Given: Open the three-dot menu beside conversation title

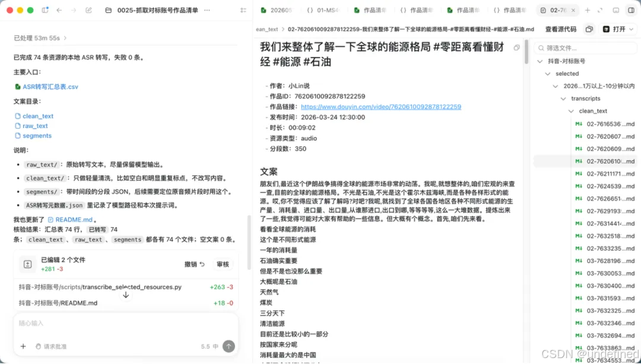Looking at the screenshot, I should [x=207, y=10].
